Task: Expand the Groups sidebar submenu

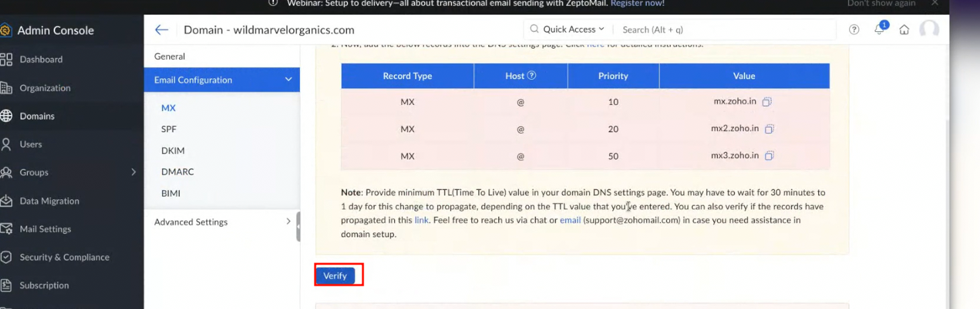Action: 133,172
